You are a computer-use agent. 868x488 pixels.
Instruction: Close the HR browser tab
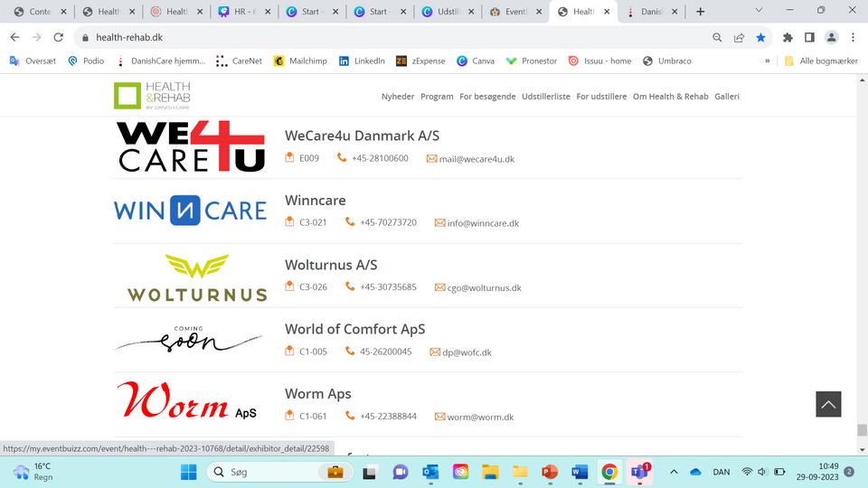(x=268, y=12)
